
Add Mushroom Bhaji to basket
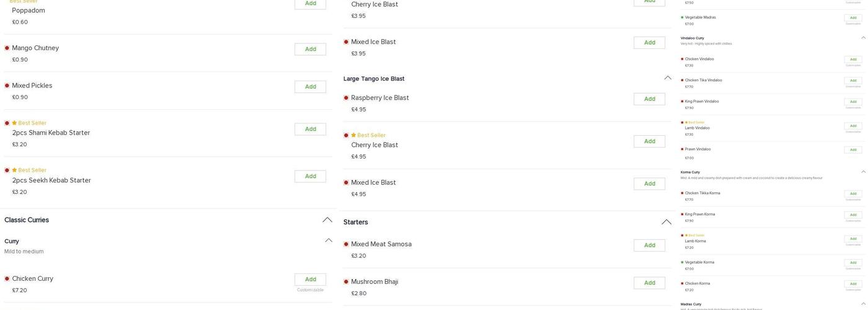(649, 283)
